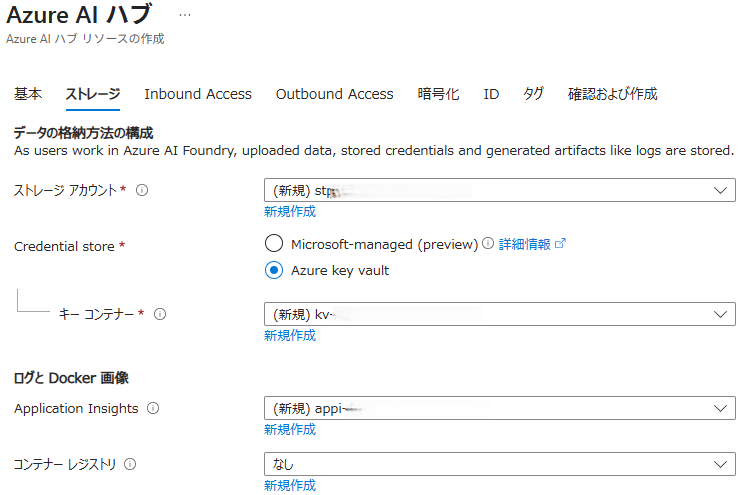This screenshot has height=495, width=746.
Task: Select Azure key vault radio option
Action: point(274,270)
